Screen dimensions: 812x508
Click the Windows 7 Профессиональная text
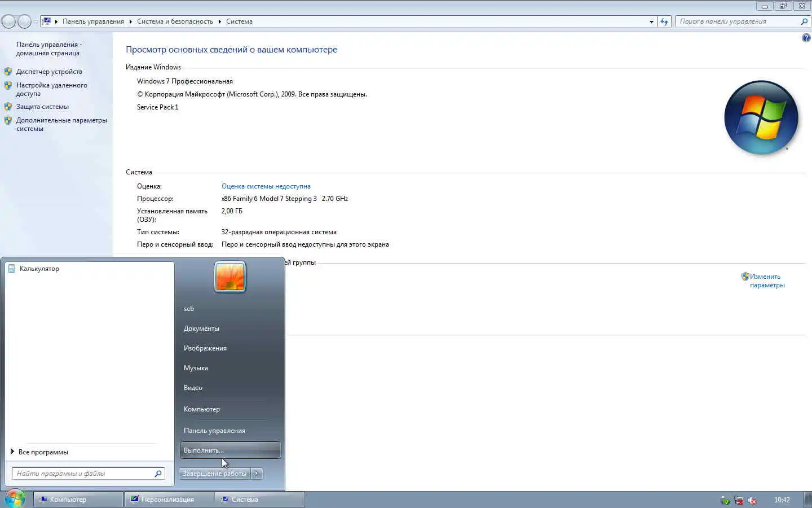coord(184,81)
